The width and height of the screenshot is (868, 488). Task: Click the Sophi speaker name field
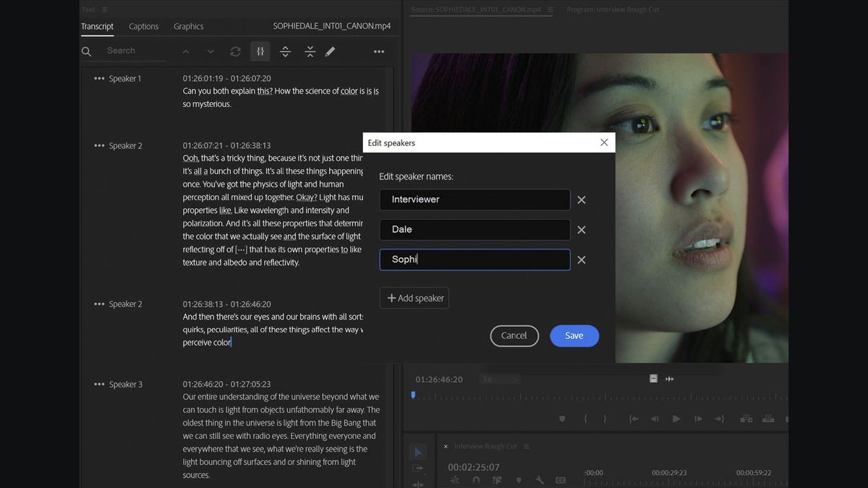pos(475,260)
